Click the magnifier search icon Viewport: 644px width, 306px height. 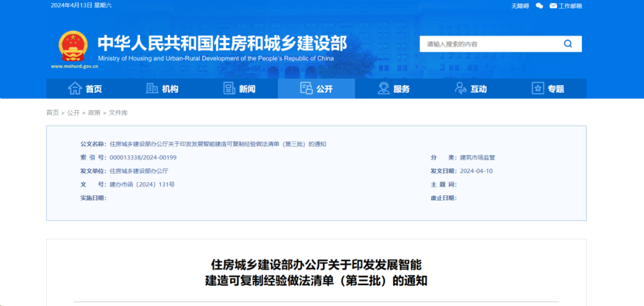(568, 44)
